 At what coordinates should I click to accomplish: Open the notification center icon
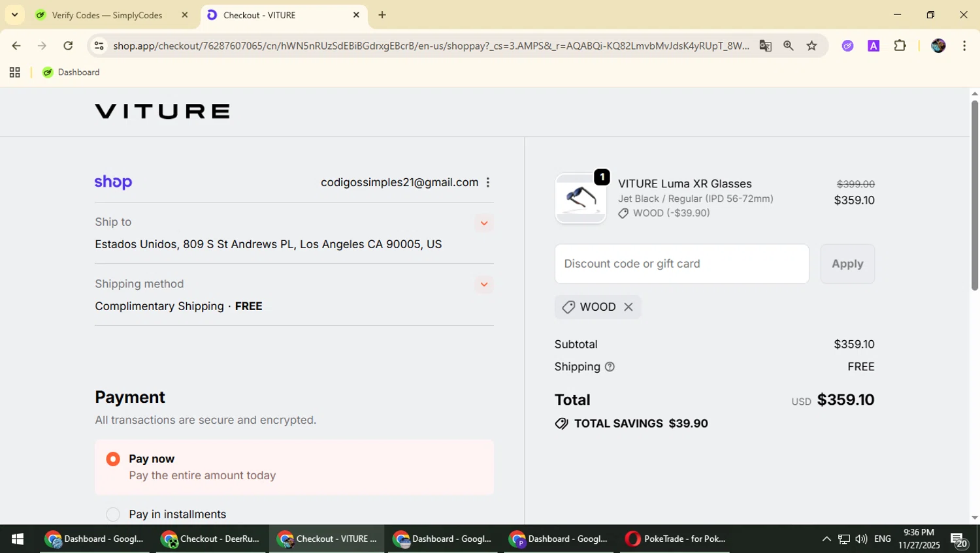tap(959, 539)
